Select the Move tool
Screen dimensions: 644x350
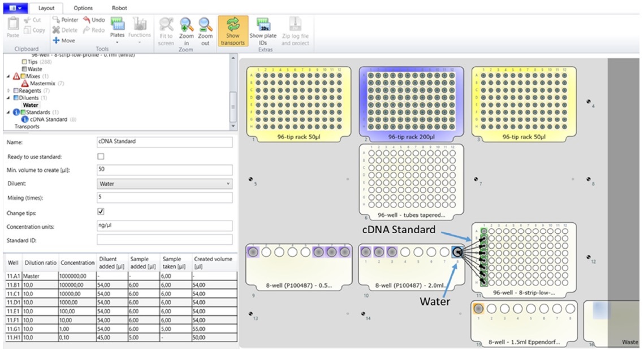coord(64,41)
